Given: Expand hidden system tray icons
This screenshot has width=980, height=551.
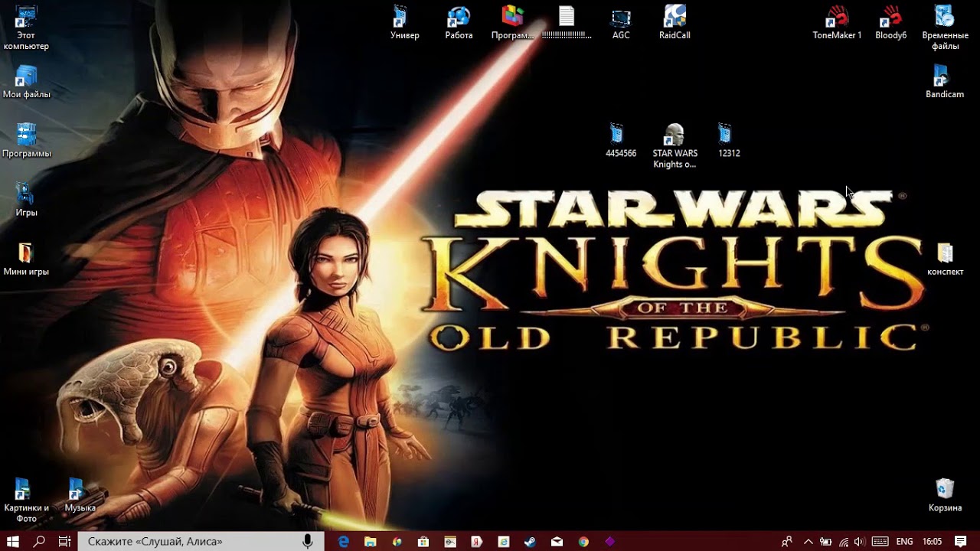Looking at the screenshot, I should point(808,541).
